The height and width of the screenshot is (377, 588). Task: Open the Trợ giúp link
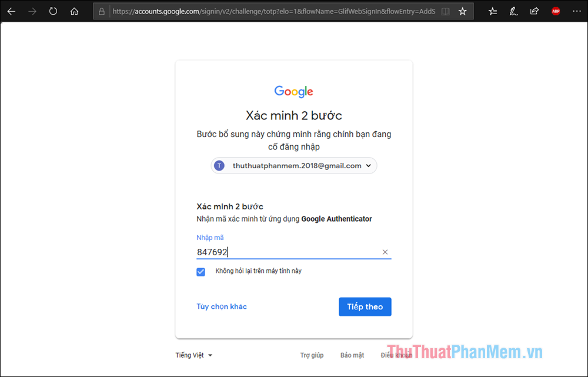tap(312, 355)
